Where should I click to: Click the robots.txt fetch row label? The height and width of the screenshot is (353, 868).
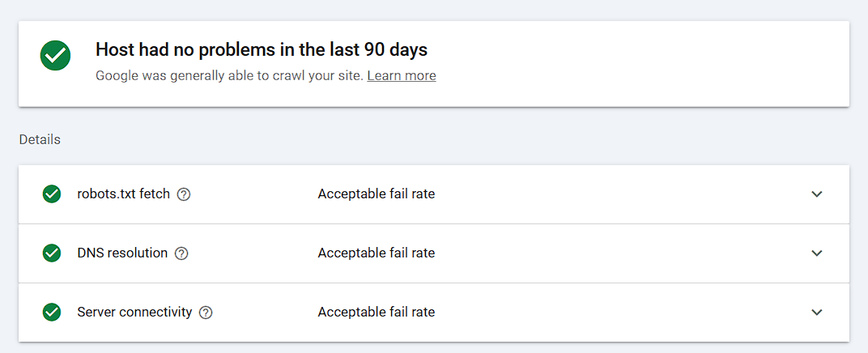point(123,194)
